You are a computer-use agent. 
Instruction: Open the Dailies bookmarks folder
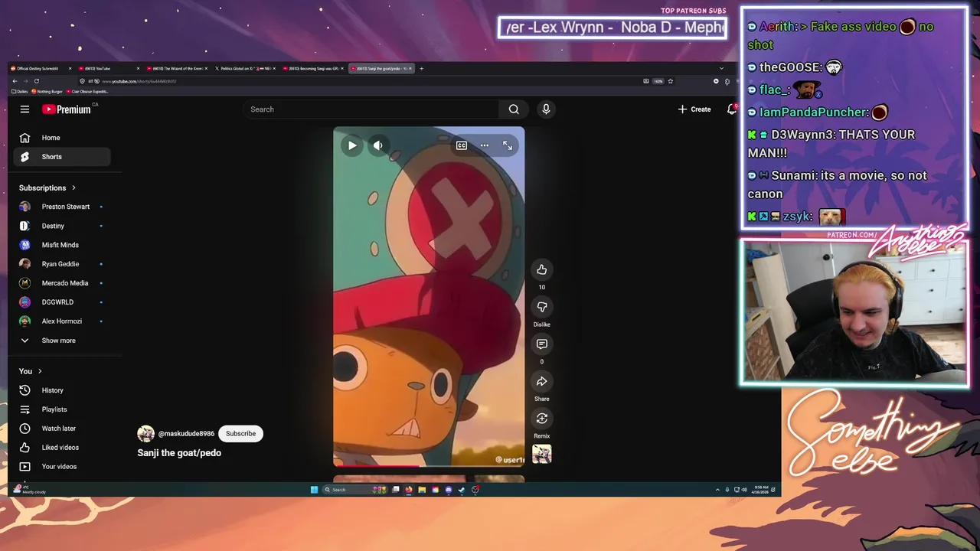(20, 91)
